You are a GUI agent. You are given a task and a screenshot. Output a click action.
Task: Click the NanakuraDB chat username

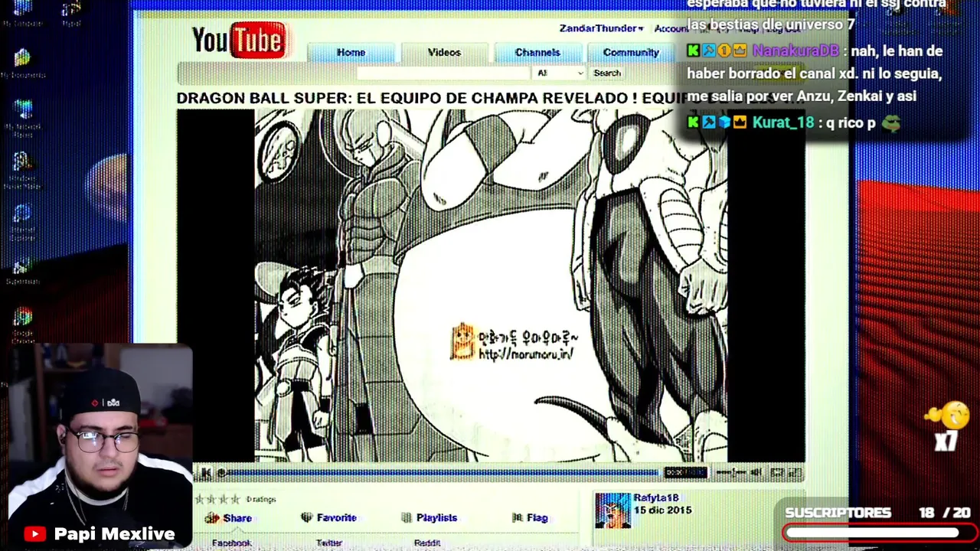pos(795,51)
